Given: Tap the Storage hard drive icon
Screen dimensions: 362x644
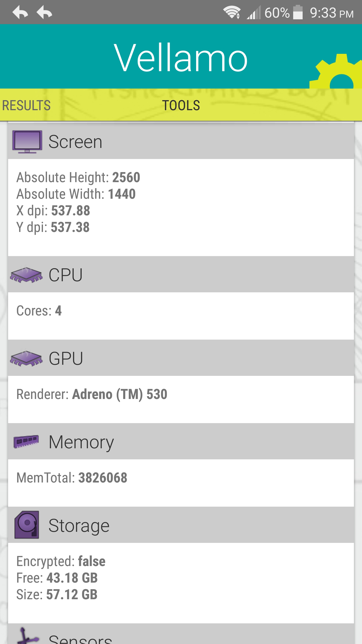Looking at the screenshot, I should pyautogui.click(x=27, y=525).
